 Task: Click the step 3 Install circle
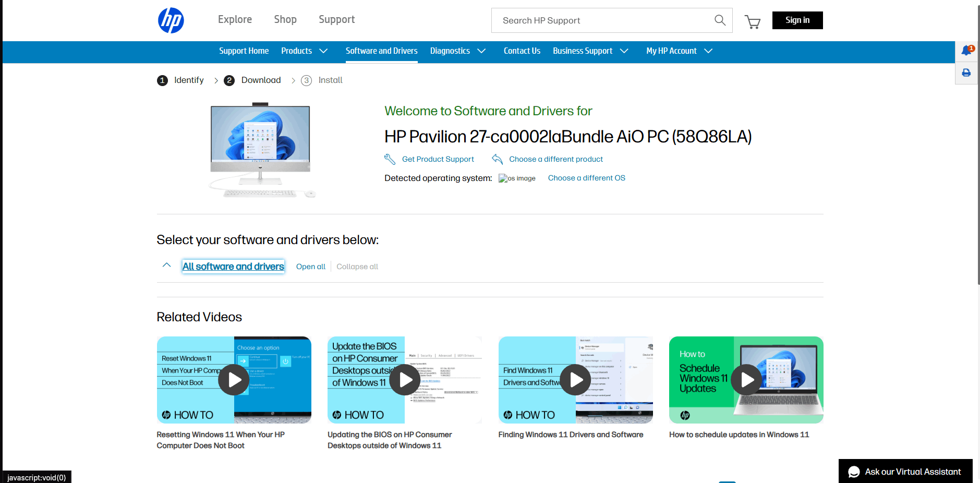307,80
